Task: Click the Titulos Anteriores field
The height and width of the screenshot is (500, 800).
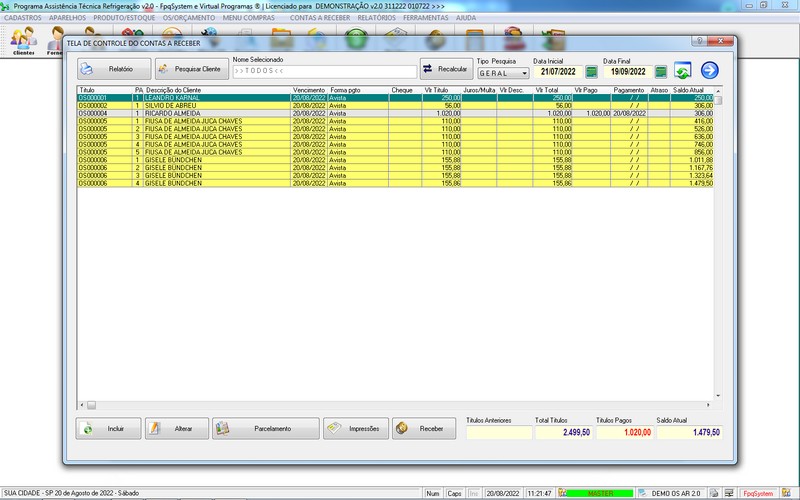Action: pos(499,433)
